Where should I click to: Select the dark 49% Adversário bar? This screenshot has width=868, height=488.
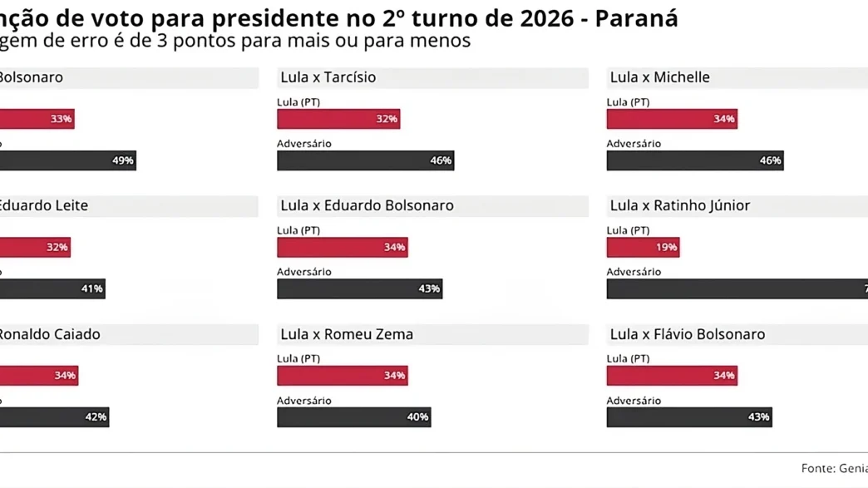[x=67, y=160]
